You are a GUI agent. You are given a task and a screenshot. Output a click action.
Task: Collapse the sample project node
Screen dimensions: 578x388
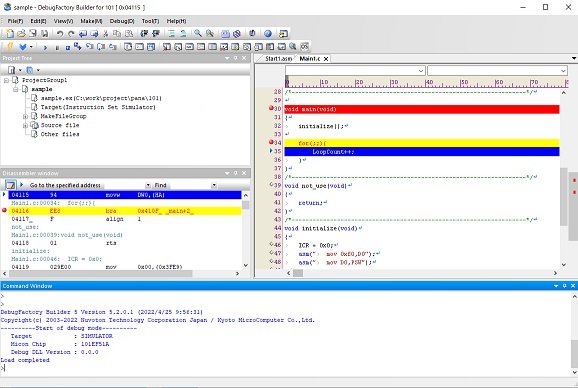click(x=16, y=89)
